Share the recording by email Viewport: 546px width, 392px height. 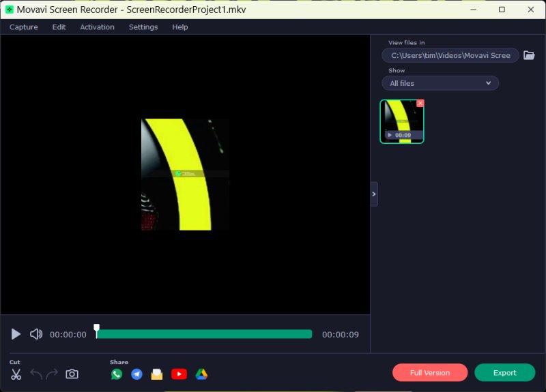[157, 374]
